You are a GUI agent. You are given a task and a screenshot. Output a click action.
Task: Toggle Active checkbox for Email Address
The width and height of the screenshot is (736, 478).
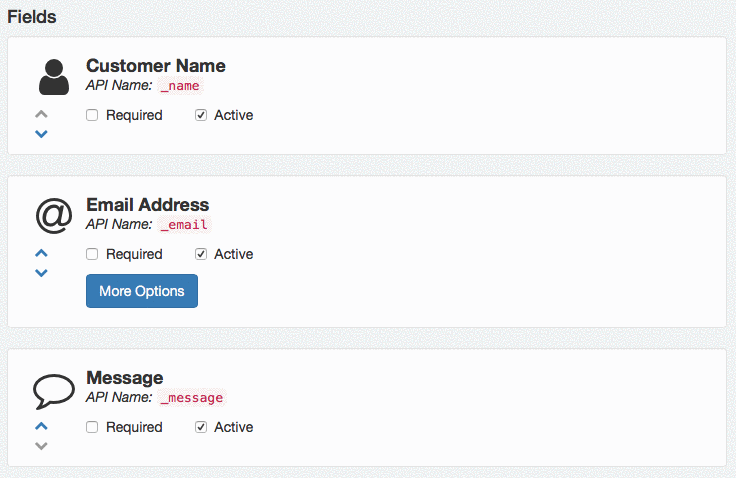tap(201, 254)
